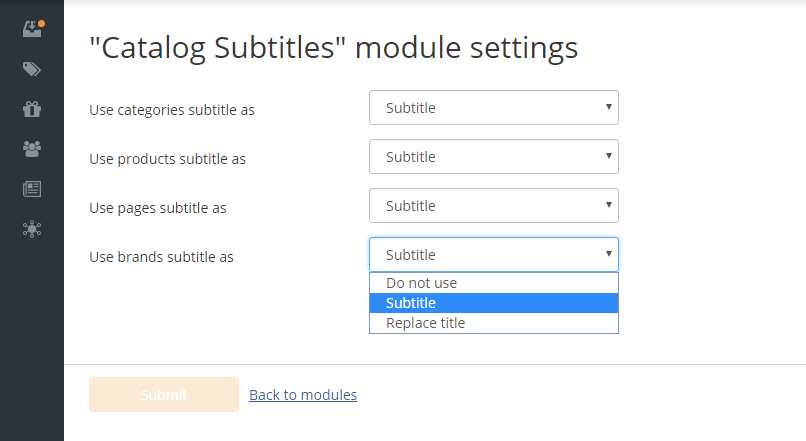The image size is (806, 441).
Task: Open the network hub modules icon
Action: coord(32,229)
